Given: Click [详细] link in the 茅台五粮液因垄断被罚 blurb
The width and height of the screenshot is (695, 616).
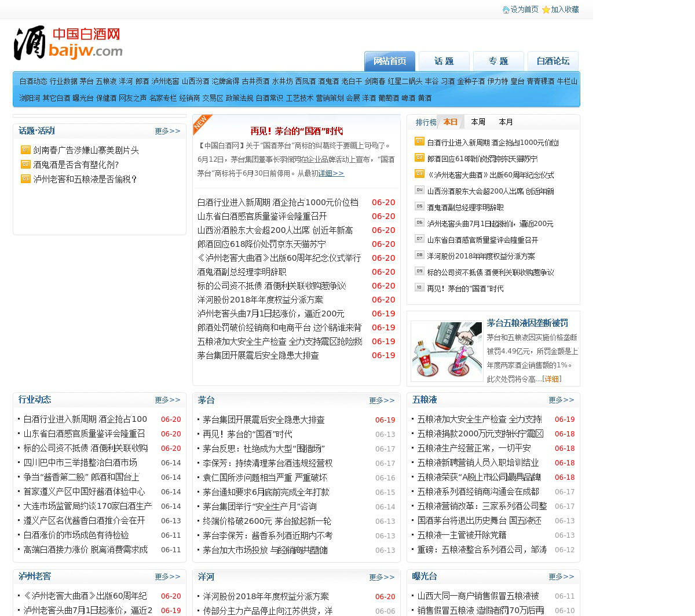Looking at the screenshot, I should point(552,379).
